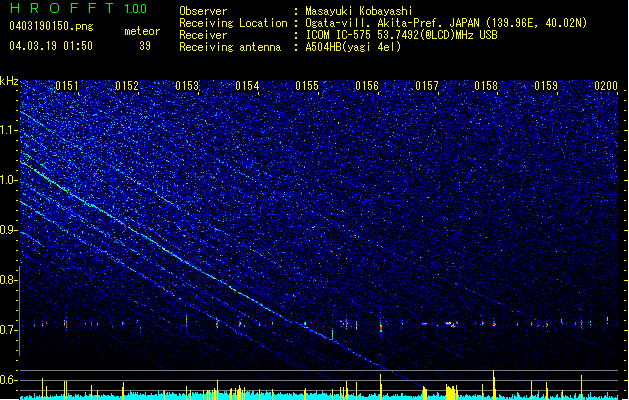The width and height of the screenshot is (629, 400).
Task: Click frequency axis label 0.7
Action: (8, 330)
